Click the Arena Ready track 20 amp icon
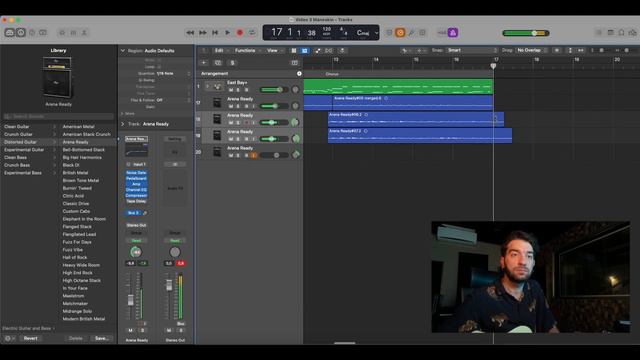Screen dimensions: 640x360 click(217, 152)
